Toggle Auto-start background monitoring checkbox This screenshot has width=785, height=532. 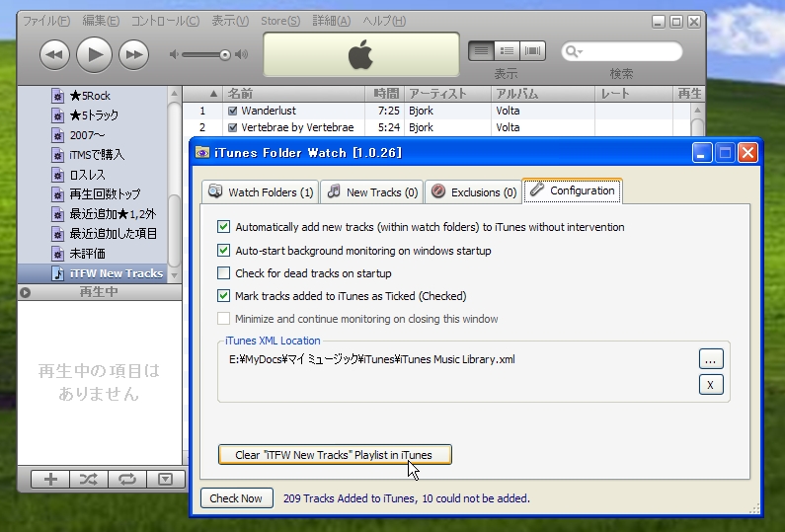click(x=223, y=250)
